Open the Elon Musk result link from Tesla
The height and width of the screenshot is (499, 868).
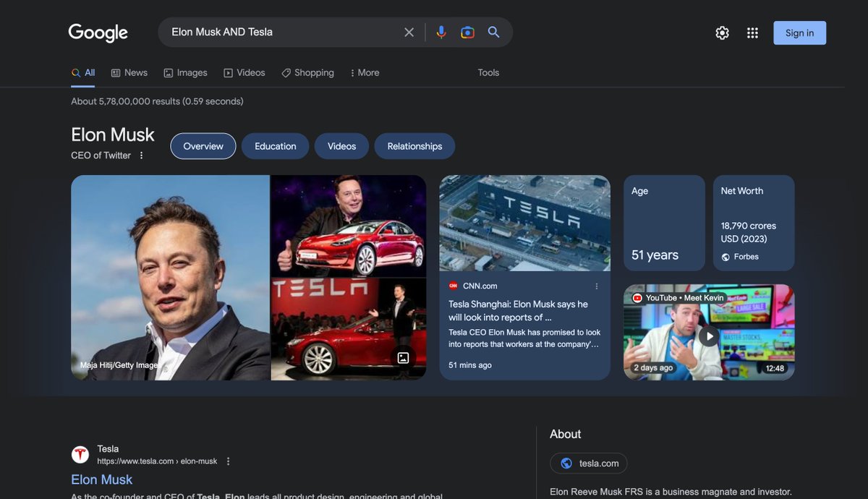(x=102, y=479)
